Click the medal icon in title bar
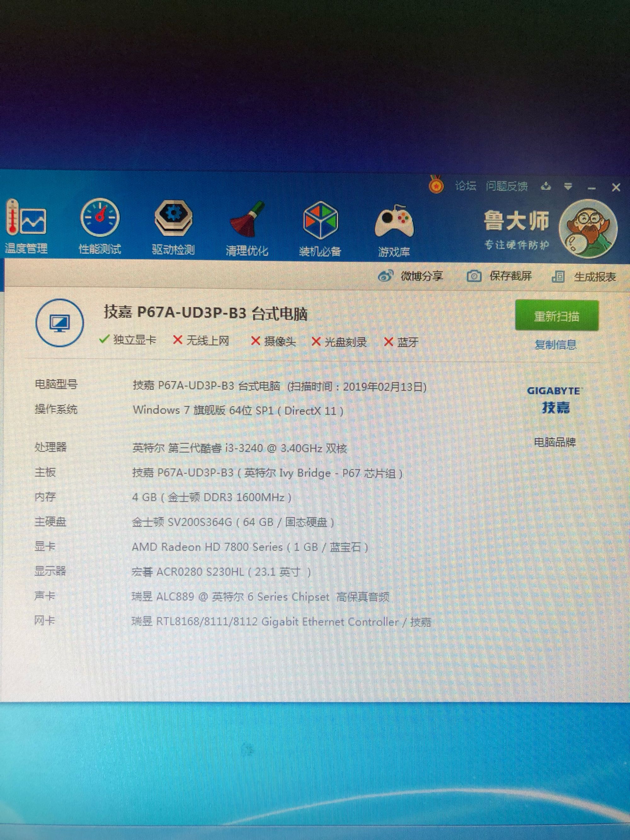630x840 pixels. click(436, 185)
